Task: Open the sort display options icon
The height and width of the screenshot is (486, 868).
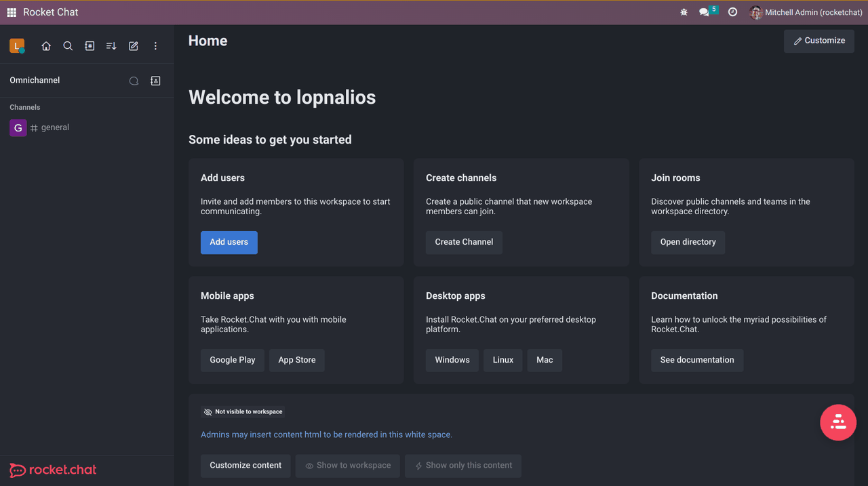Action: pyautogui.click(x=111, y=46)
